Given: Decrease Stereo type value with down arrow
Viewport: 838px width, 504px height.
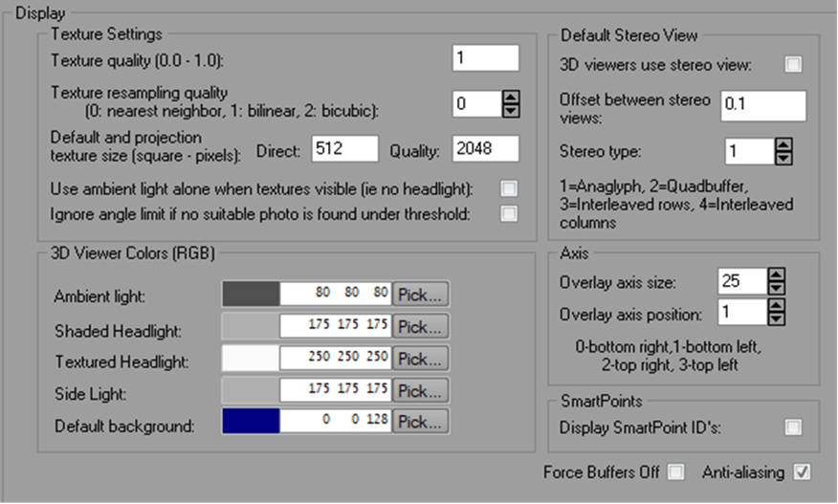Looking at the screenshot, I should click(783, 157).
